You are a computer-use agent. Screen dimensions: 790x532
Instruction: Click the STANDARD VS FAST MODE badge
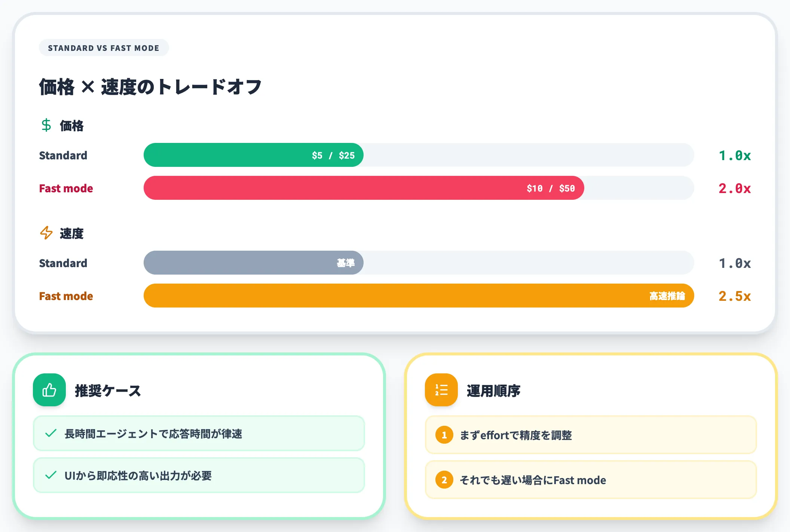(x=104, y=48)
